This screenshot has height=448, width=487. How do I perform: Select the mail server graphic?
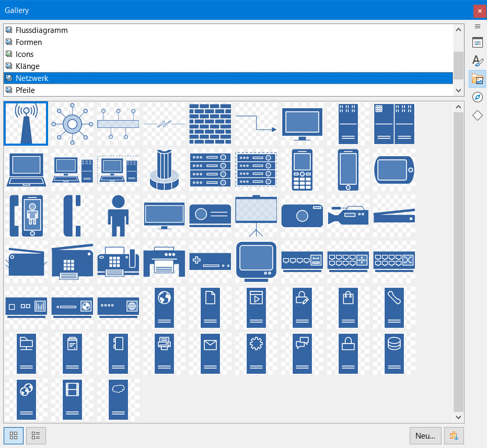pos(210,353)
